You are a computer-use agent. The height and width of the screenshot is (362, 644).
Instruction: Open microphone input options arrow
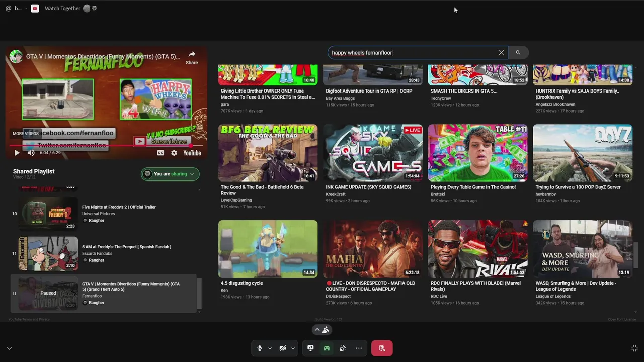pos(270,348)
